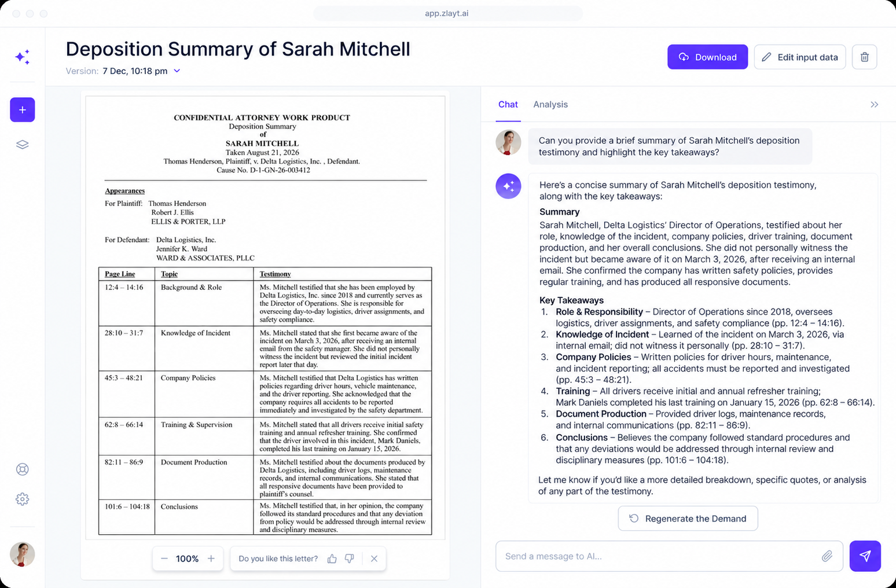Click the 'Key Takeaways' heading in chat
Screen dimensions: 896x588
[572, 300]
